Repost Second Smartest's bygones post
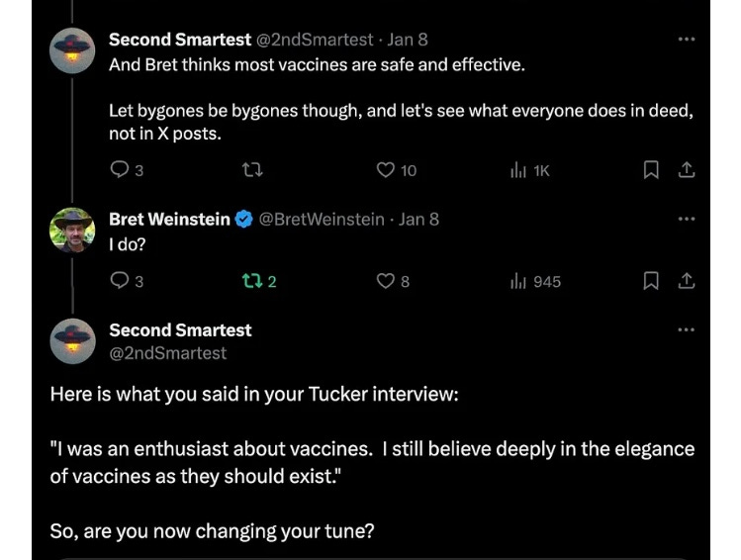This screenshot has width=741, height=560. pos(252,169)
